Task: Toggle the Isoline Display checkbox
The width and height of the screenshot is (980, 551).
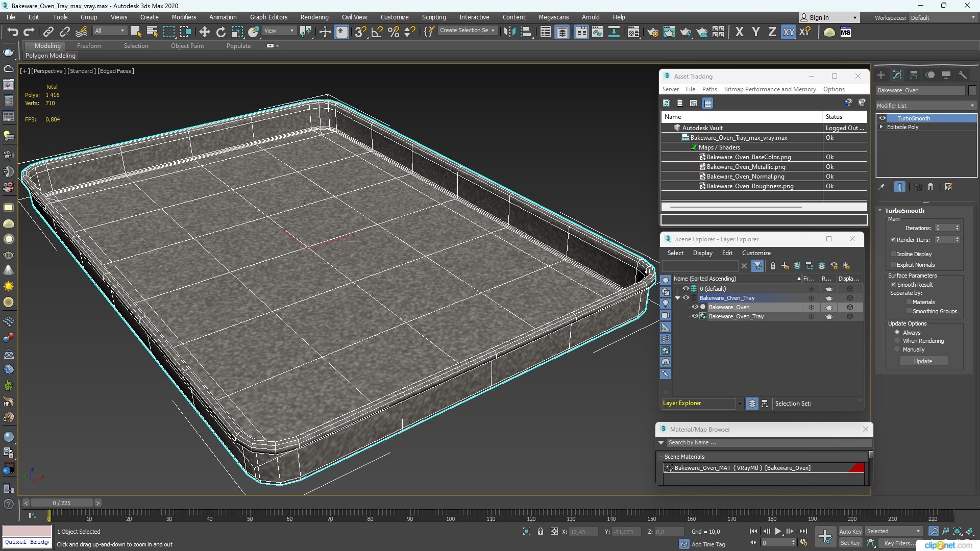Action: (893, 254)
